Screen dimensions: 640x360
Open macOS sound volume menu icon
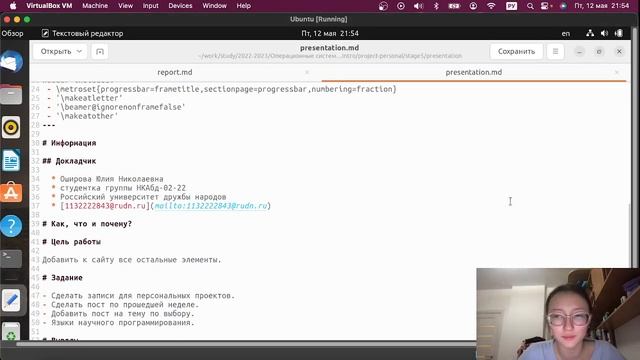coord(418,6)
